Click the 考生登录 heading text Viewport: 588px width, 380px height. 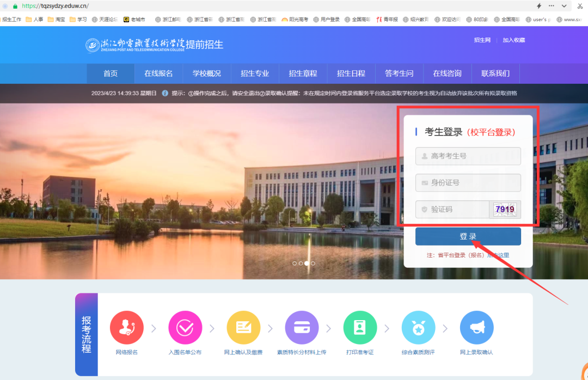(443, 132)
